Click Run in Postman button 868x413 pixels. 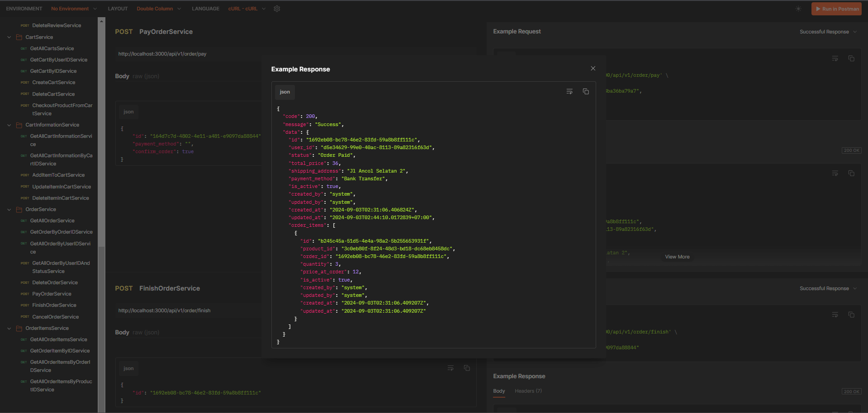[x=836, y=9]
